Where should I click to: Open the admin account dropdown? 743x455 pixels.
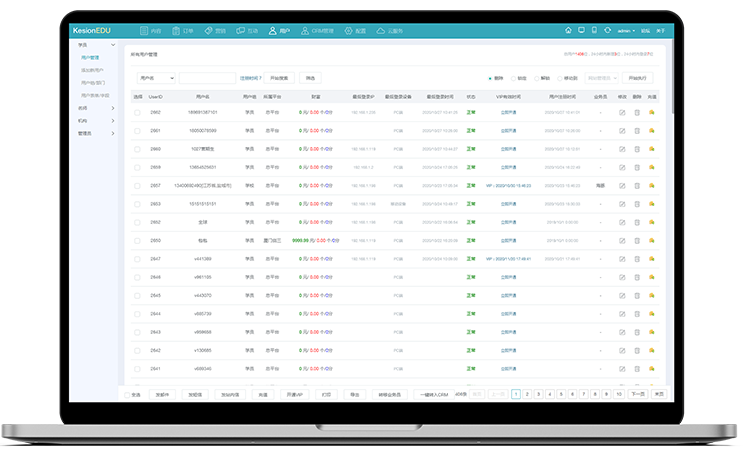(627, 31)
